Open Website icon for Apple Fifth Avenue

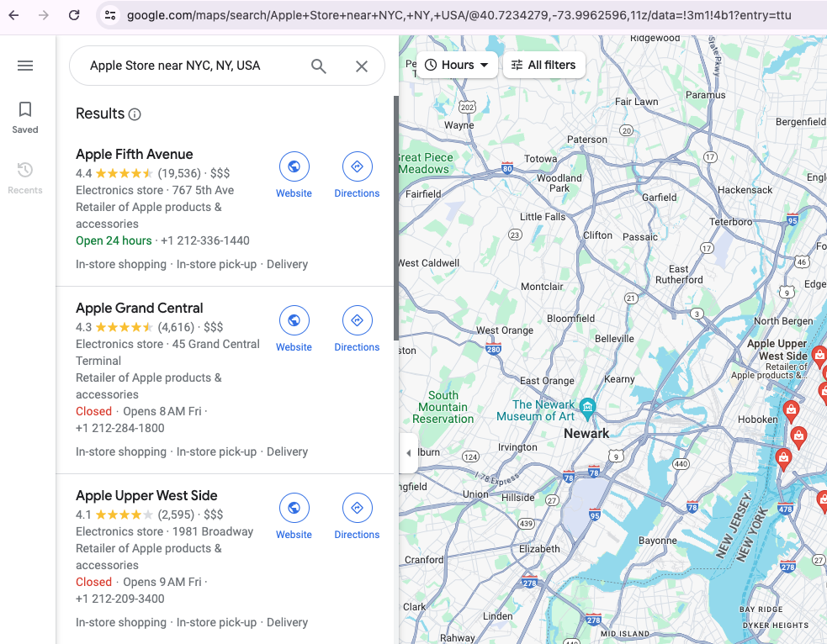[x=294, y=166]
